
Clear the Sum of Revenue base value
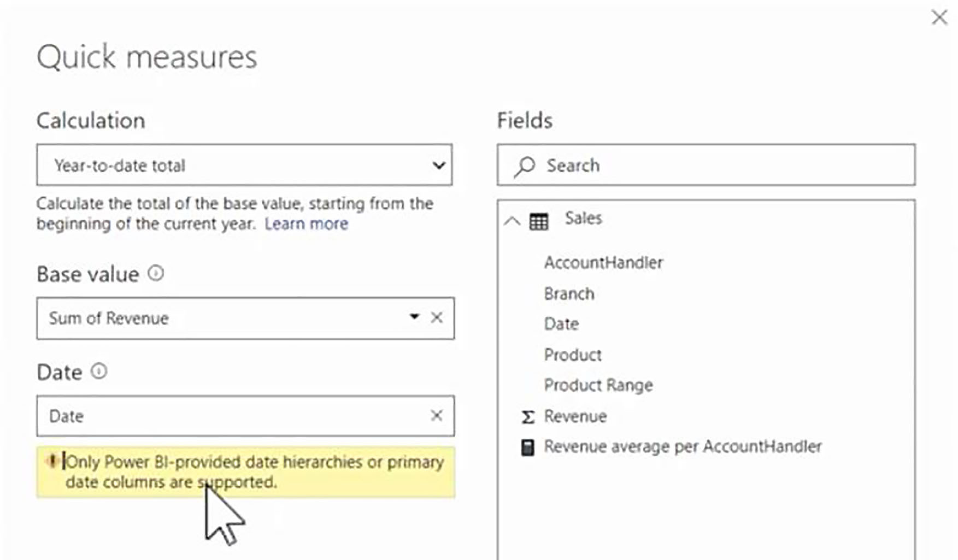pyautogui.click(x=437, y=317)
